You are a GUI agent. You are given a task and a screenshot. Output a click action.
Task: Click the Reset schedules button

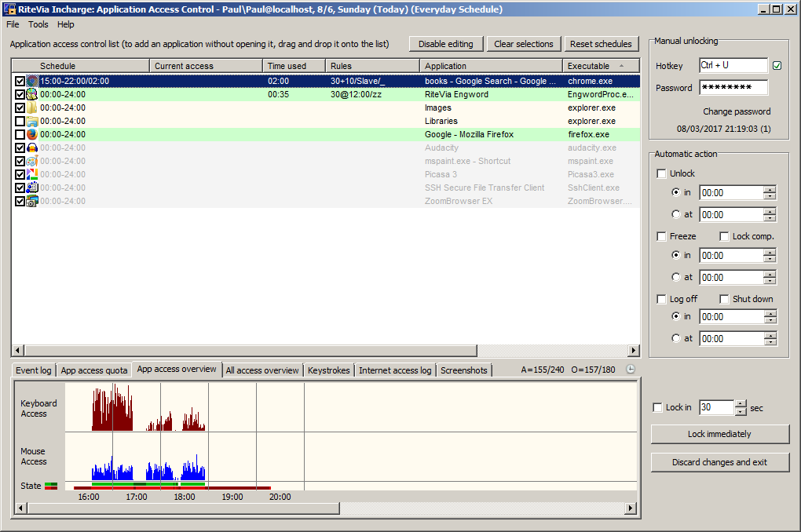(601, 44)
